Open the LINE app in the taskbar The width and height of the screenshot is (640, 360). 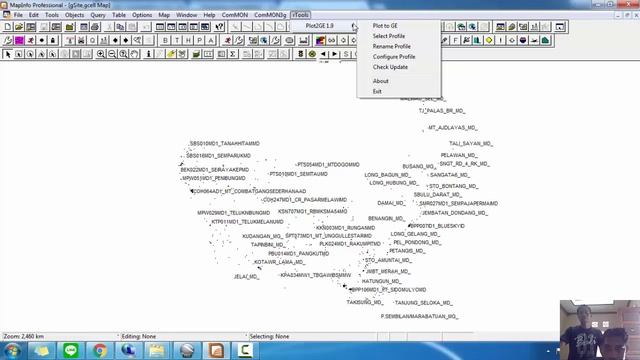click(x=71, y=351)
